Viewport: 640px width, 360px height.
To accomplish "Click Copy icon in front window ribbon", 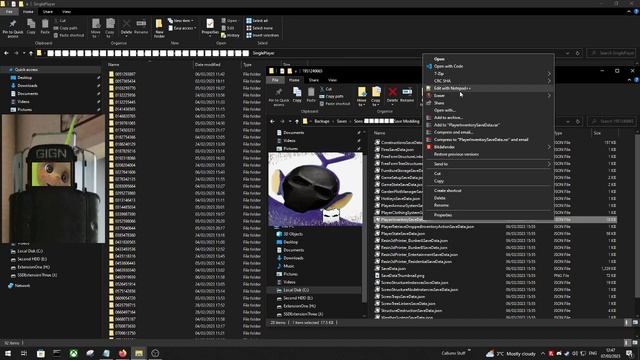I will click(297, 95).
